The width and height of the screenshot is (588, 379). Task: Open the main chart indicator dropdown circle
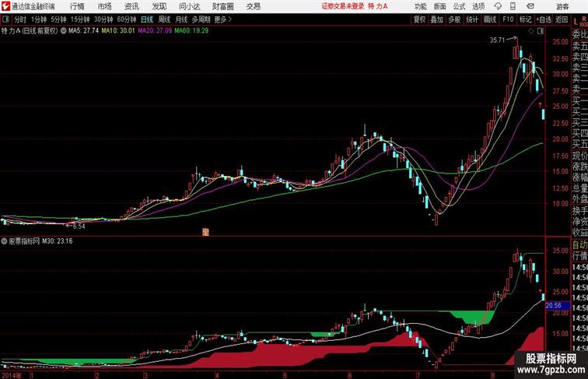tap(63, 31)
